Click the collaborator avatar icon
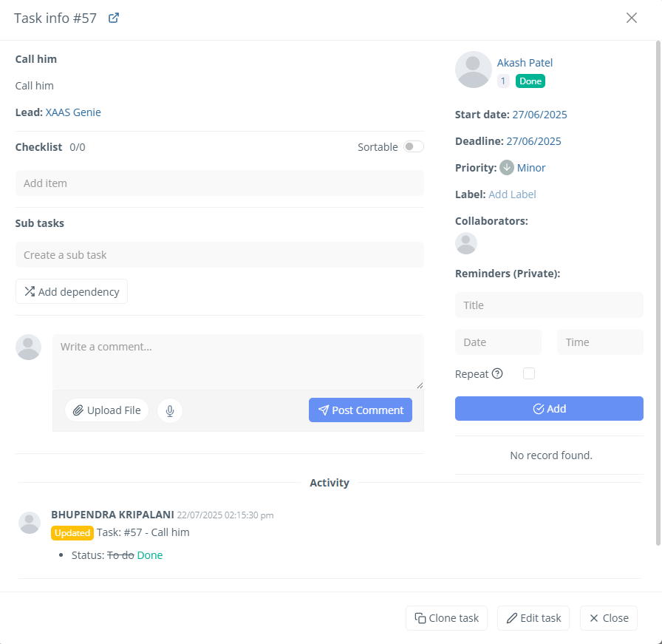662x644 pixels. click(466, 243)
